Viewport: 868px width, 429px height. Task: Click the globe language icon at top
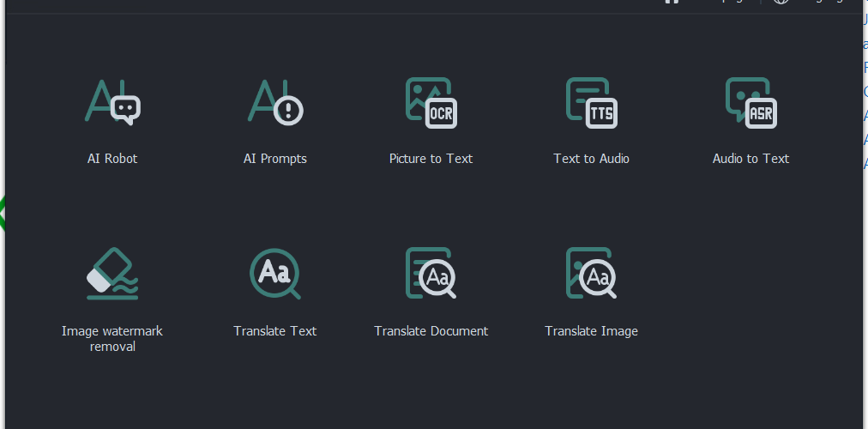tap(781, 2)
